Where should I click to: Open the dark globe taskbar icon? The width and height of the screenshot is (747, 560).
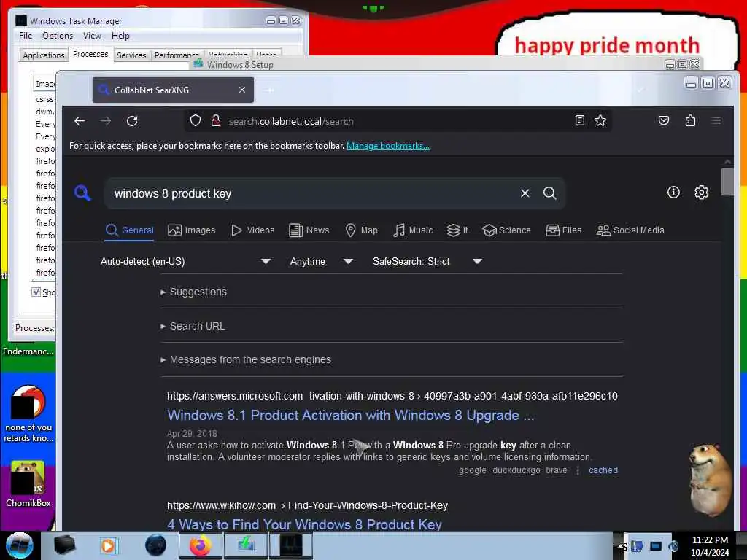point(156,545)
